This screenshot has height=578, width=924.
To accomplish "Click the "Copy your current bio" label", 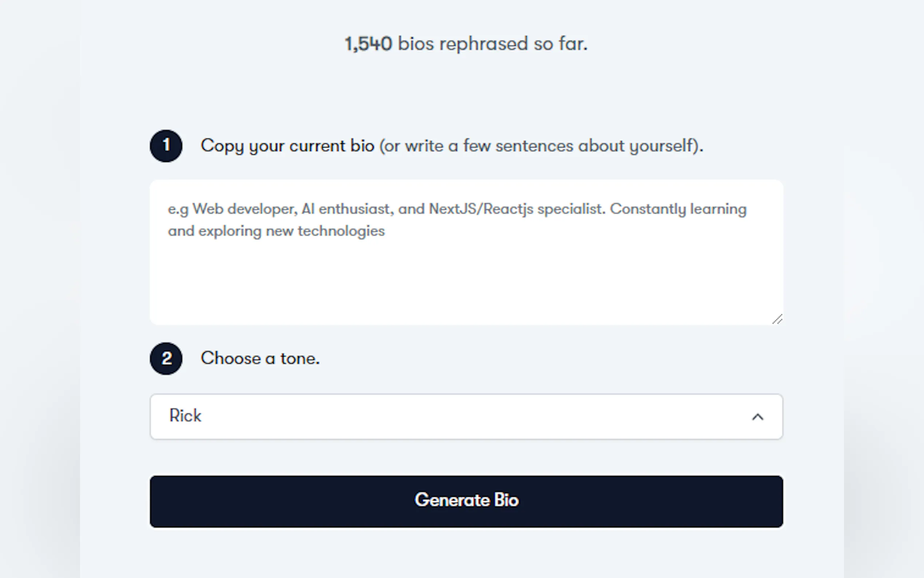I will click(x=287, y=146).
